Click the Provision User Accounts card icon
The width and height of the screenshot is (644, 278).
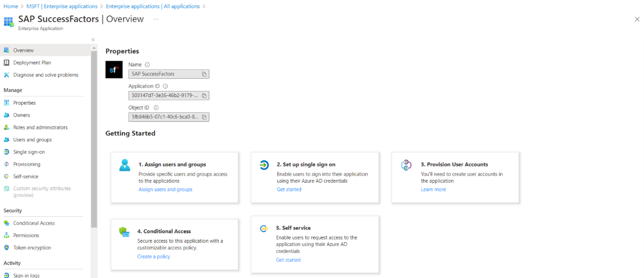click(x=406, y=165)
